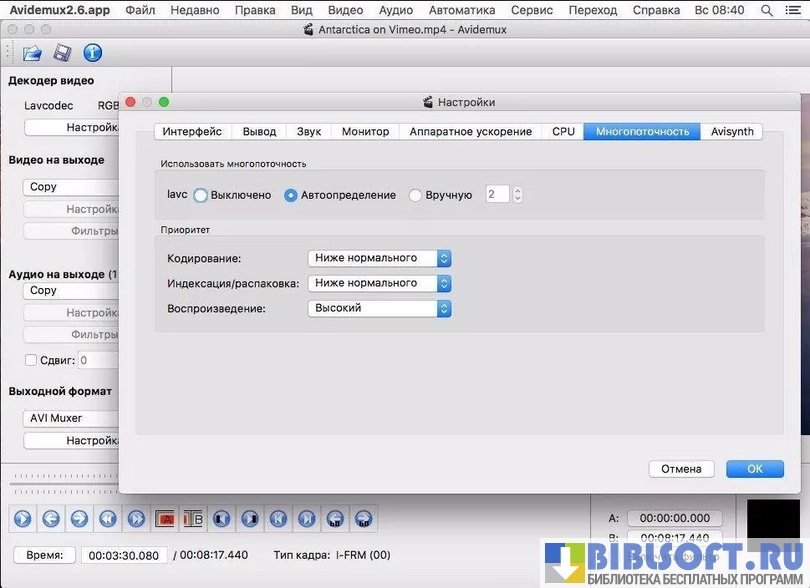Viewport: 810px width, 588px height.
Task: Set selection marker A
Action: click(165, 519)
